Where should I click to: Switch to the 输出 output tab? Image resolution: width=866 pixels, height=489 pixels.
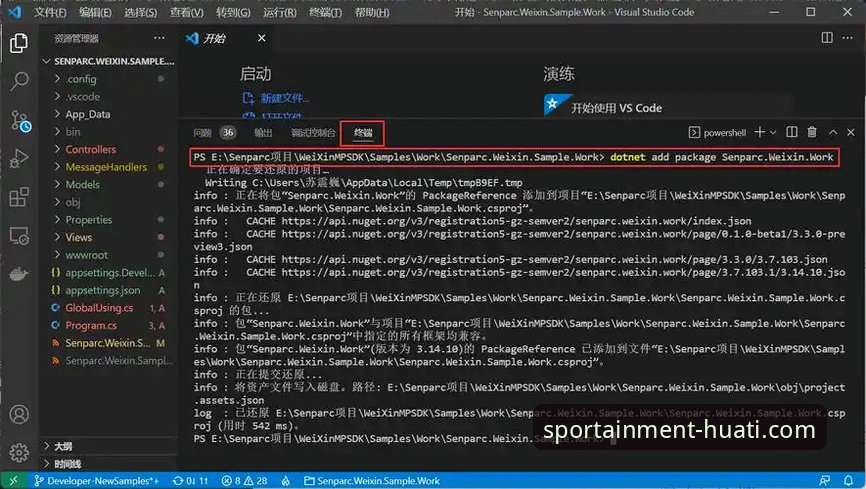263,133
